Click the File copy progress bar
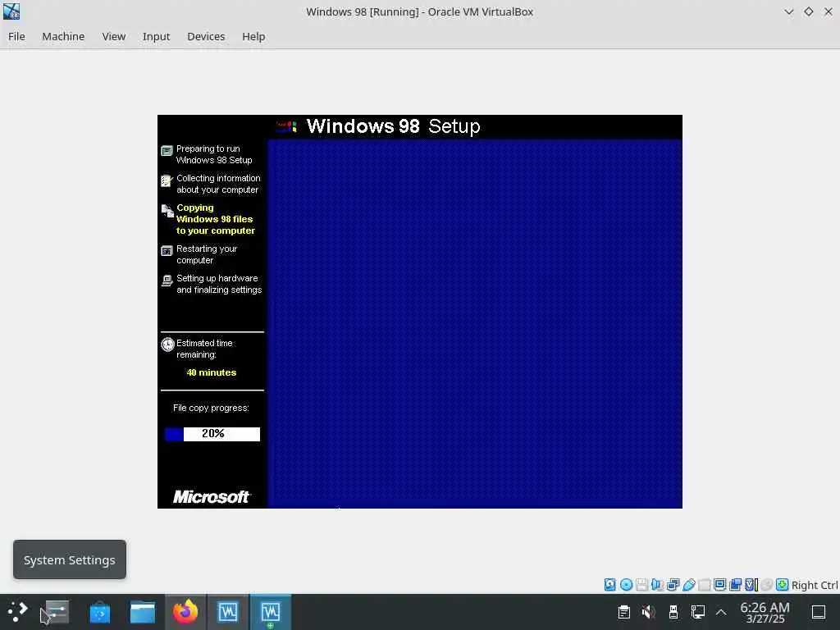This screenshot has width=840, height=630. point(212,434)
